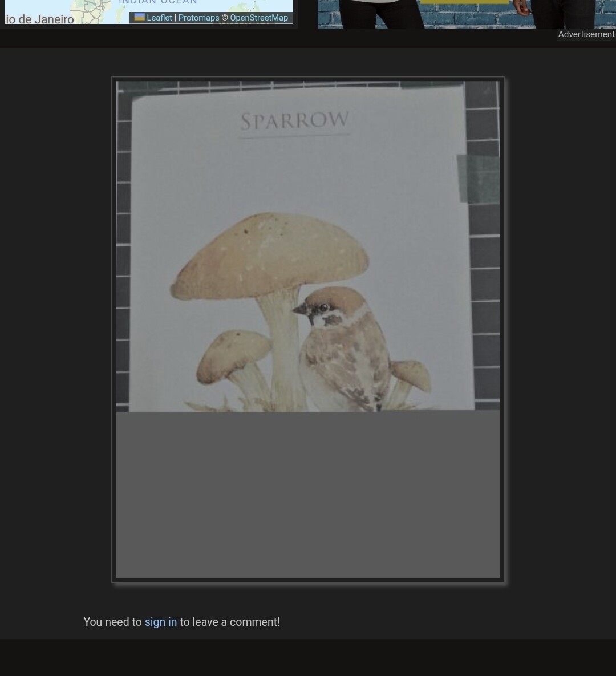The height and width of the screenshot is (676, 616).
Task: Click the Rio de Janeiro map label
Action: (x=39, y=19)
